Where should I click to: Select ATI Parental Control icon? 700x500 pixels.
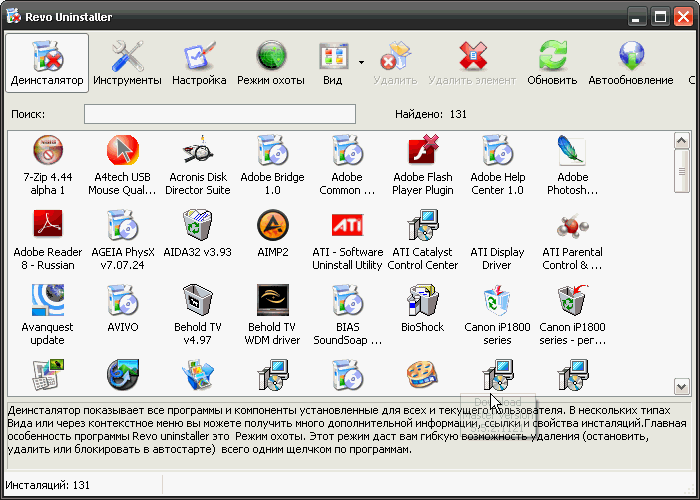point(572,225)
